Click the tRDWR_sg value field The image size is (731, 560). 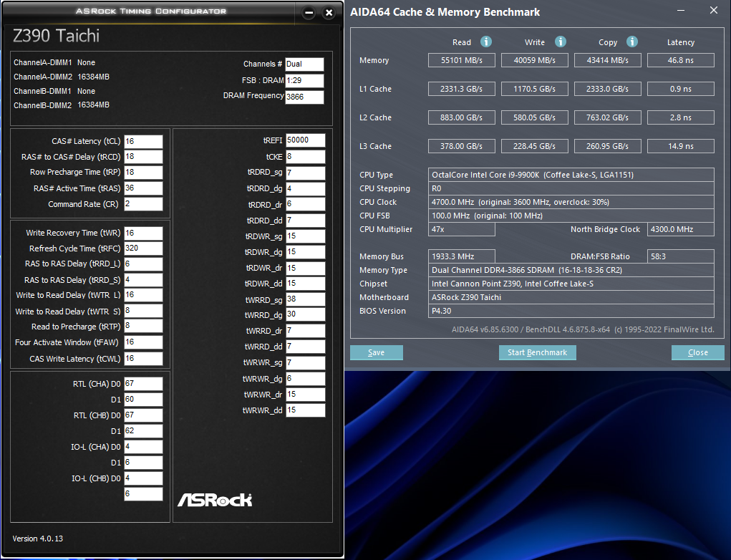(306, 236)
